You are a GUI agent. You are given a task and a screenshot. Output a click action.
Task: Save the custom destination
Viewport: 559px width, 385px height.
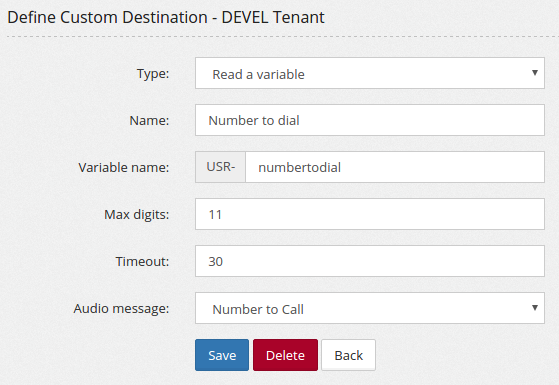coord(222,355)
